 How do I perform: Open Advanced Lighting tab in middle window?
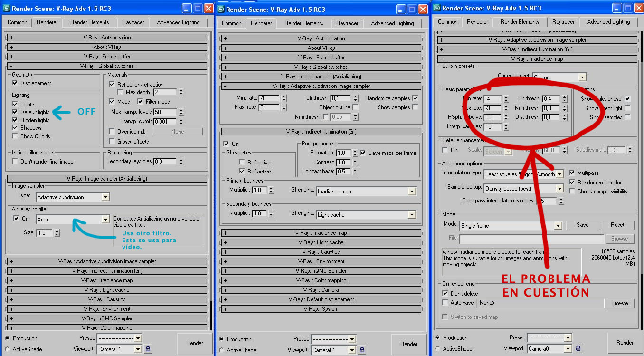coord(393,23)
